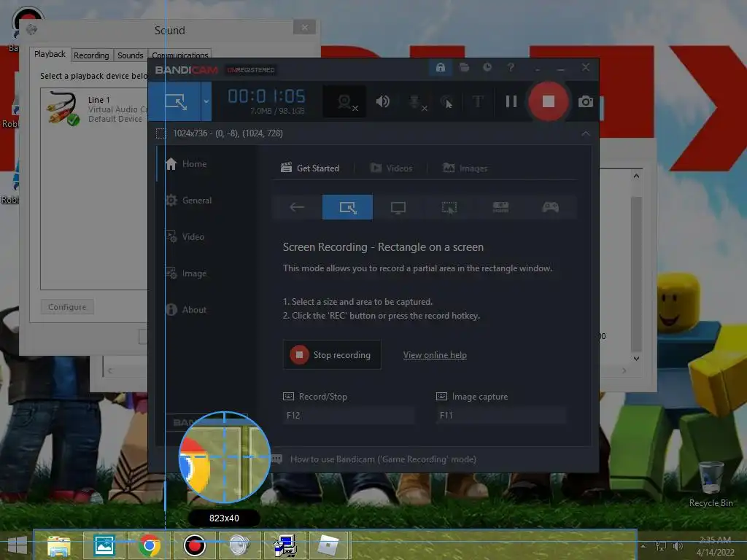Screen dimensions: 747x560
Task: Open the photo viewer taskbar icon
Action: pyautogui.click(x=104, y=545)
